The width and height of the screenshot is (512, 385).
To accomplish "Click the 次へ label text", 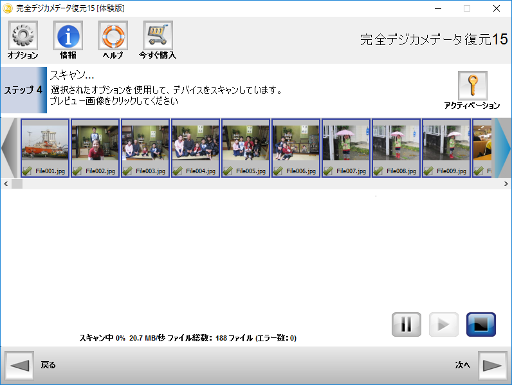I will click(463, 365).
